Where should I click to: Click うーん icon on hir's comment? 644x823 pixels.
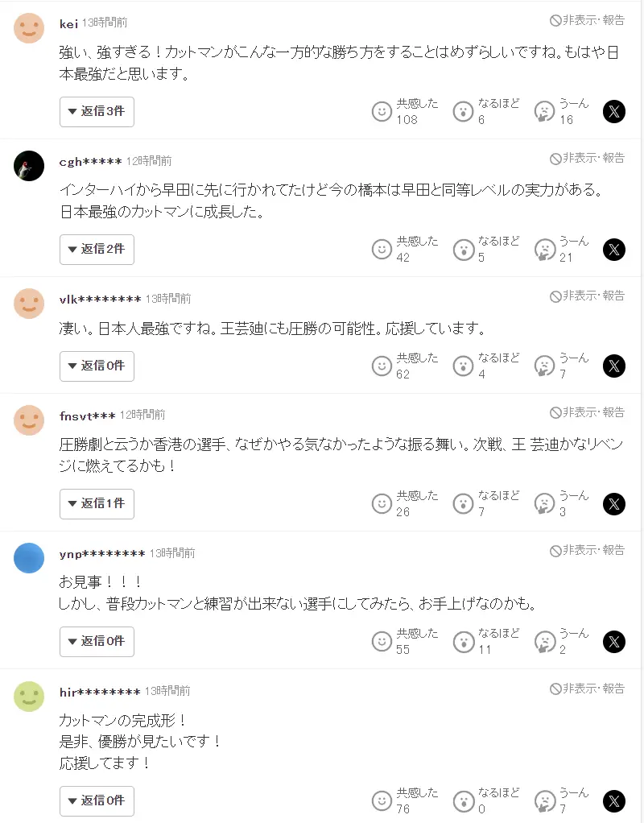click(x=545, y=800)
